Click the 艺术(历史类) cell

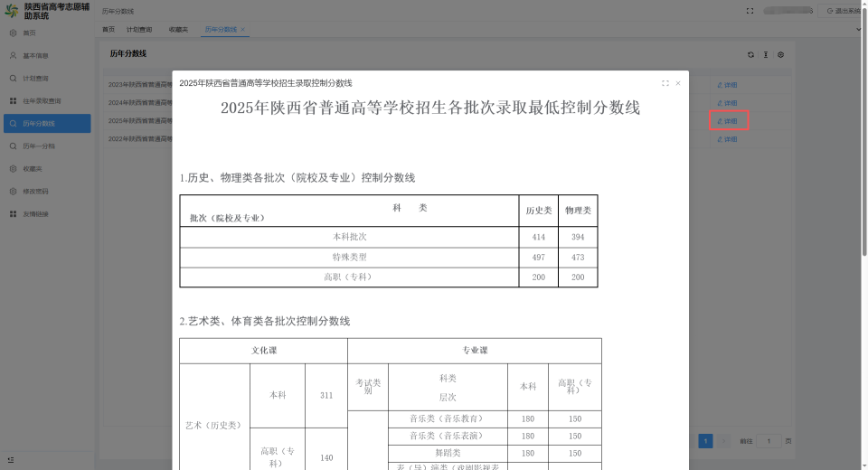click(x=214, y=425)
